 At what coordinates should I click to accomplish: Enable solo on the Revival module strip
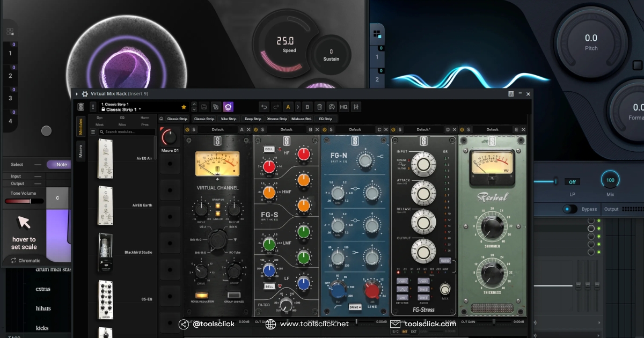[468, 129]
